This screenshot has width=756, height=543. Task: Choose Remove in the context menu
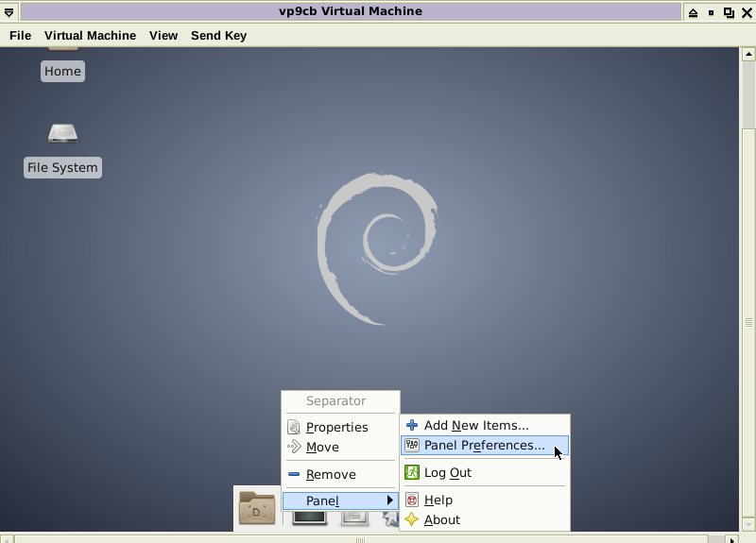coord(331,475)
